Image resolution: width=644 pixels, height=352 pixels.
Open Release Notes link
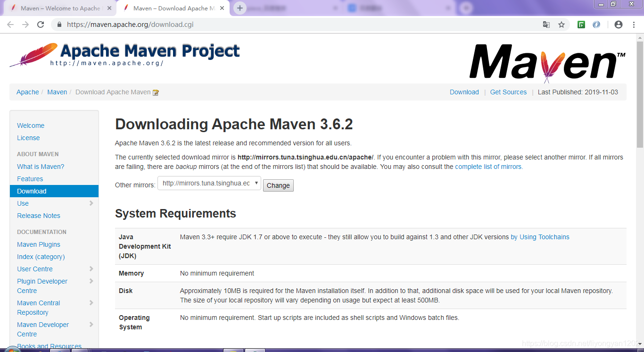[39, 216]
